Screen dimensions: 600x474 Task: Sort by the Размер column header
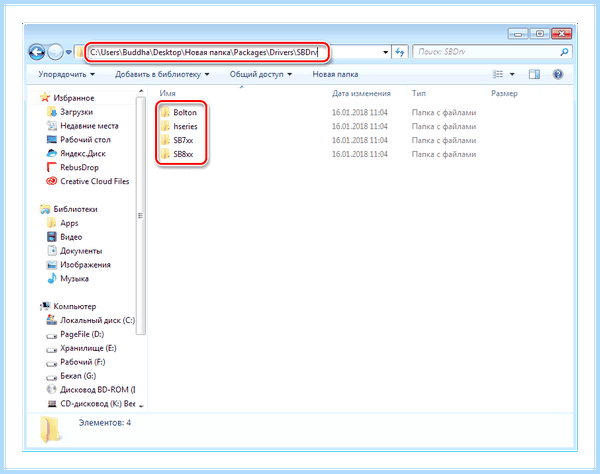(504, 93)
